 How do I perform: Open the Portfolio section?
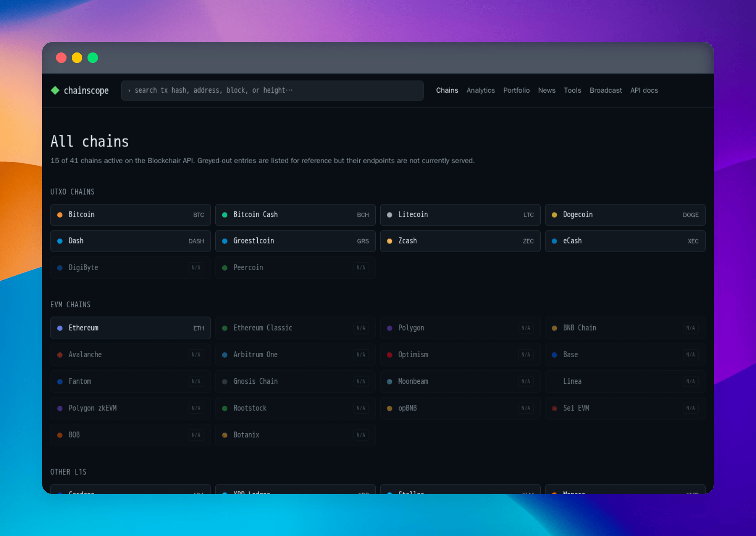516,90
